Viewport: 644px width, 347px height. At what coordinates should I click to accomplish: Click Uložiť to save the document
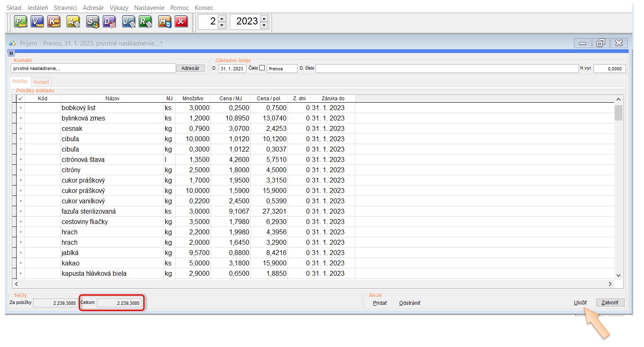(x=580, y=303)
